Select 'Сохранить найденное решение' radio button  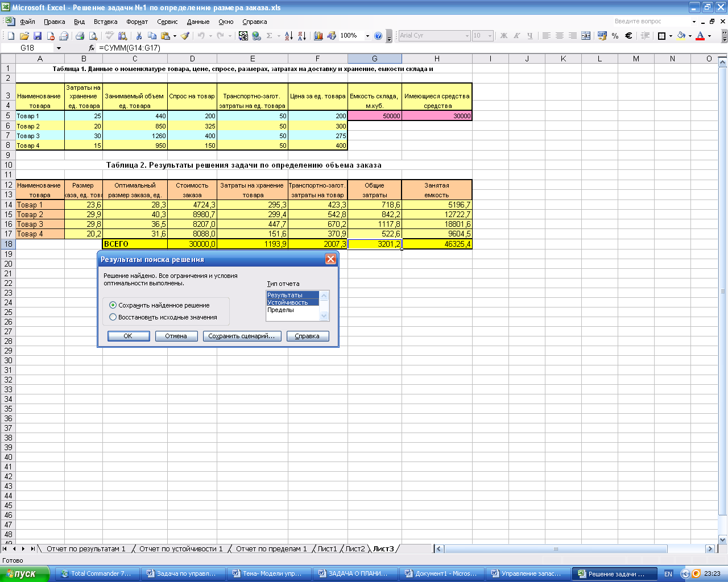(113, 305)
